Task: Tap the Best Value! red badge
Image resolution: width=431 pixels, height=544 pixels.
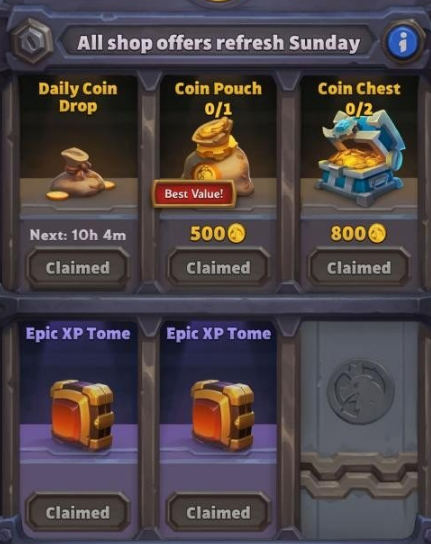Action: coord(194,194)
